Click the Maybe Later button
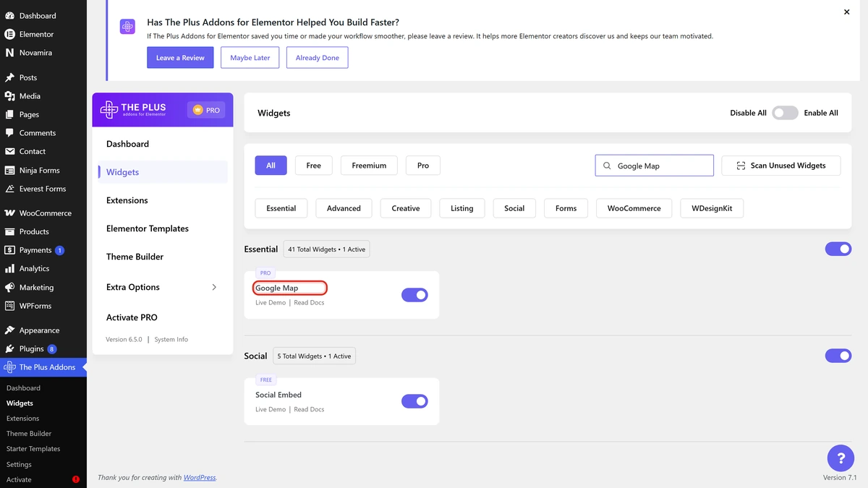 point(250,58)
